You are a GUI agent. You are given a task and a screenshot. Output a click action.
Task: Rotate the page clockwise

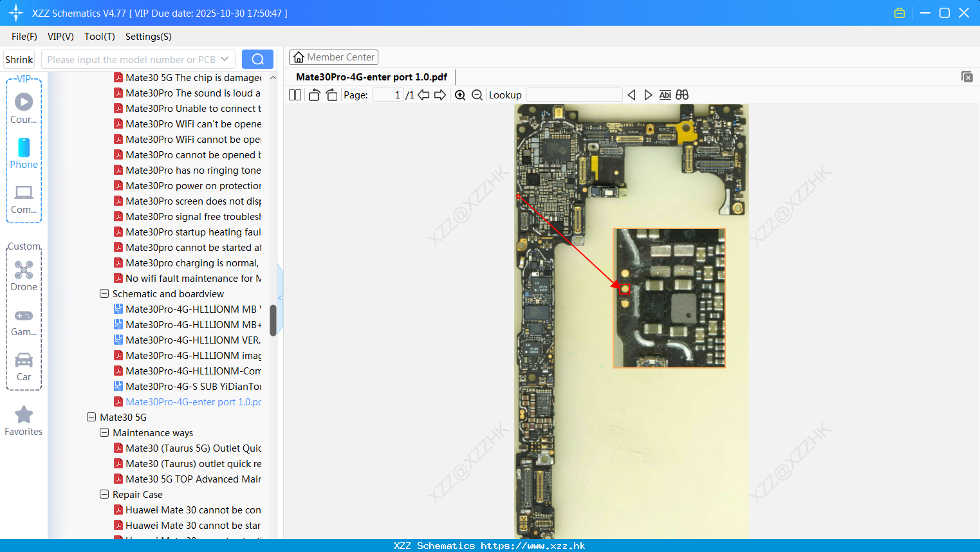coord(331,95)
